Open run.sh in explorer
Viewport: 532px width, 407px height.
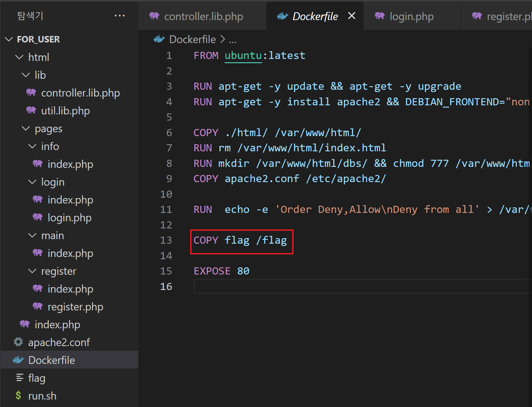pos(69,396)
